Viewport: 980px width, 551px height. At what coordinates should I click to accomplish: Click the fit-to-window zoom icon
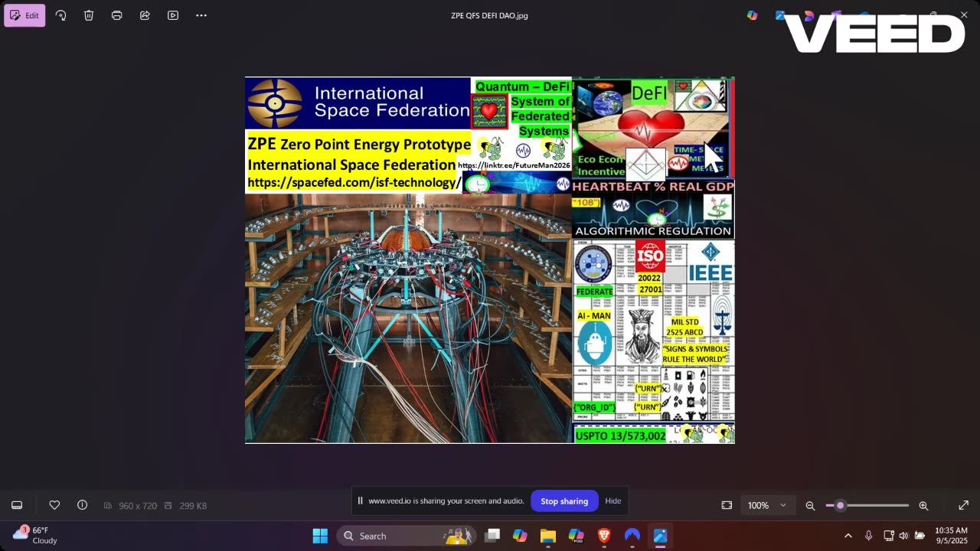pos(727,505)
